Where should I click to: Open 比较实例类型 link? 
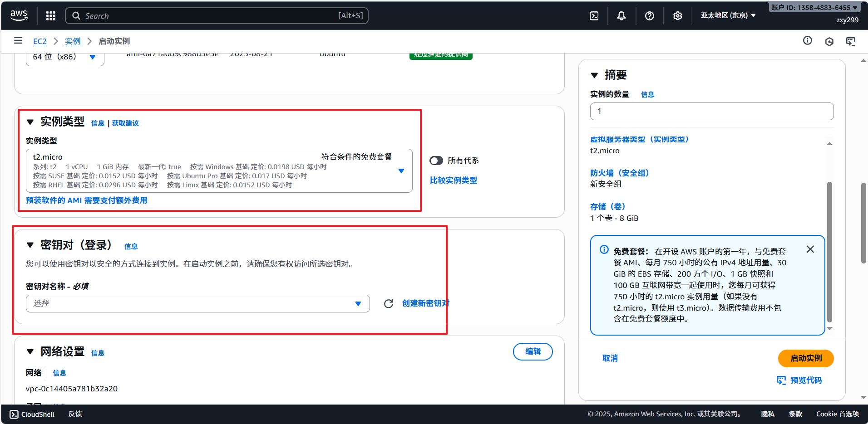tap(454, 180)
